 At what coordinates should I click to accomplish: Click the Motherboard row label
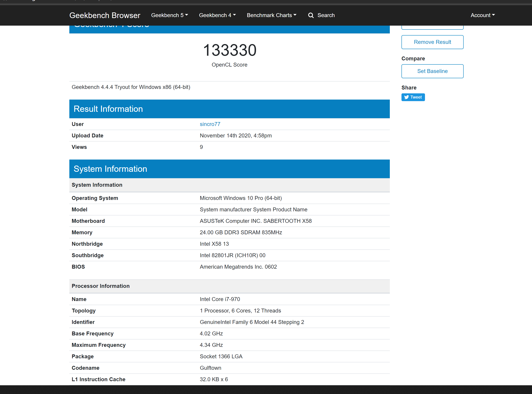tap(88, 221)
